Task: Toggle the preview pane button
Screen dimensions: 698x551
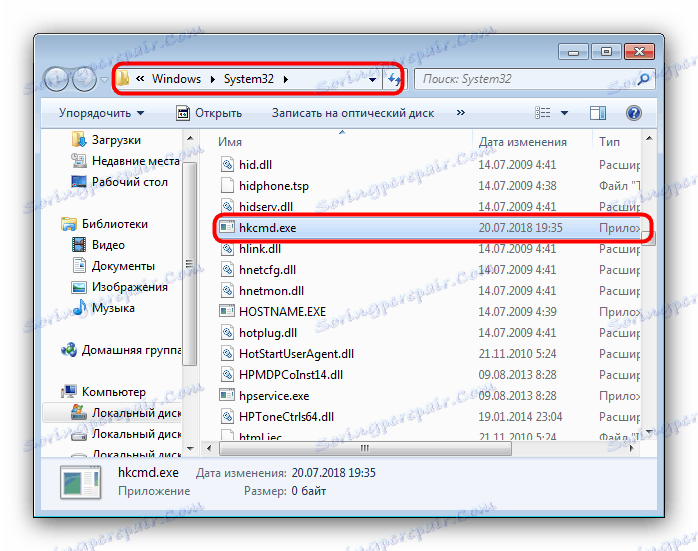Action: point(598,113)
